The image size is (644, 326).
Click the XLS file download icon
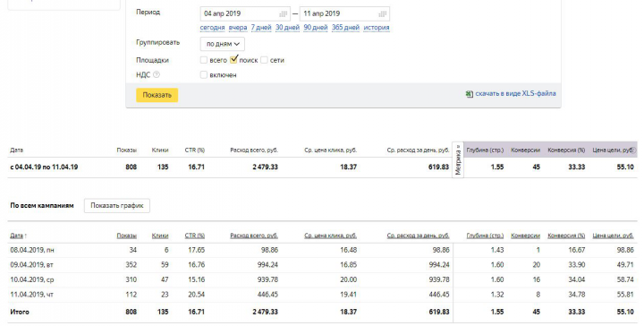(469, 94)
